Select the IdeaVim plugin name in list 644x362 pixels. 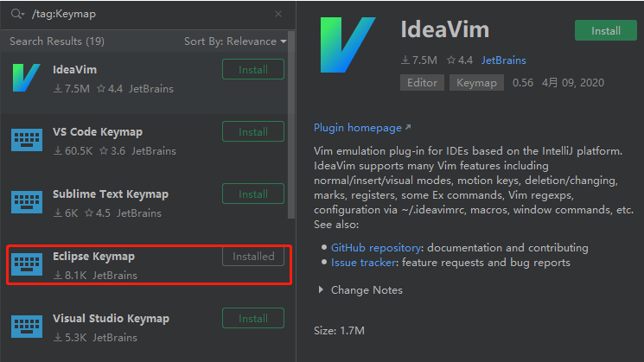(74, 69)
